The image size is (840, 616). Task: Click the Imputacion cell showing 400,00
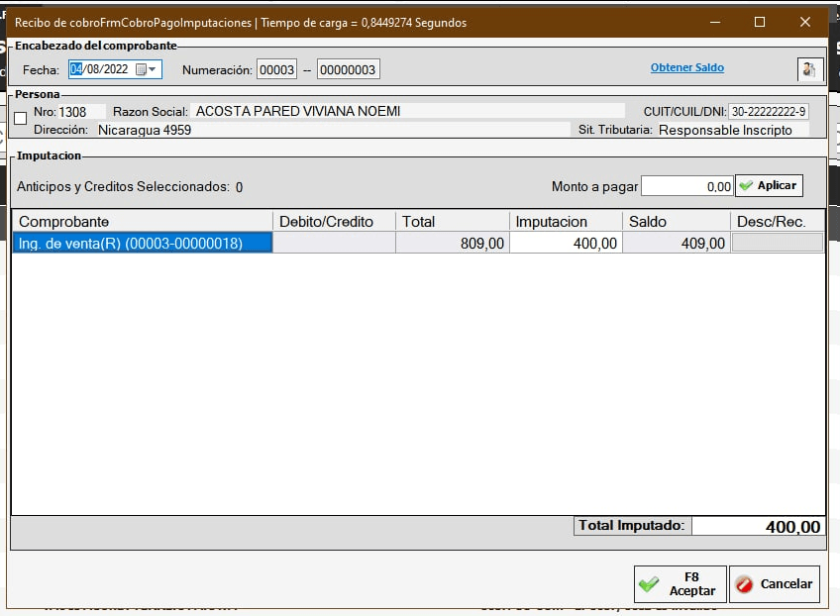pyautogui.click(x=566, y=243)
